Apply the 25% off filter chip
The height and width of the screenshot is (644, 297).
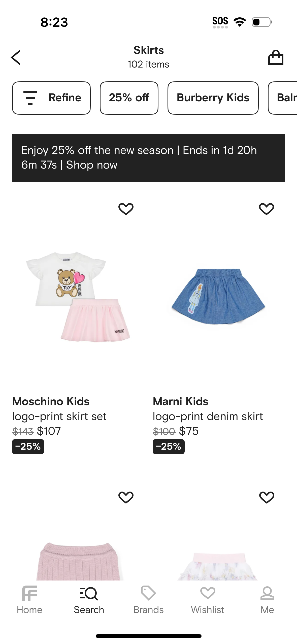[x=129, y=98]
